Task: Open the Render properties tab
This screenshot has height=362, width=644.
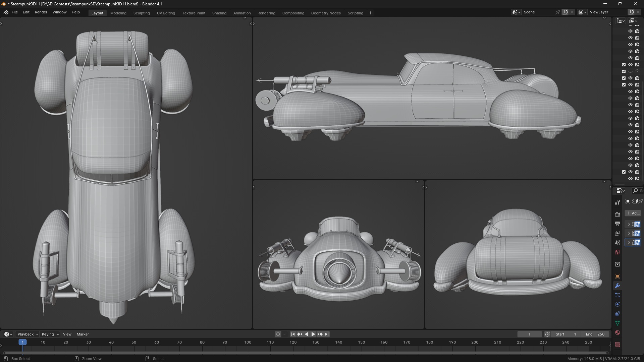Action: tap(617, 214)
